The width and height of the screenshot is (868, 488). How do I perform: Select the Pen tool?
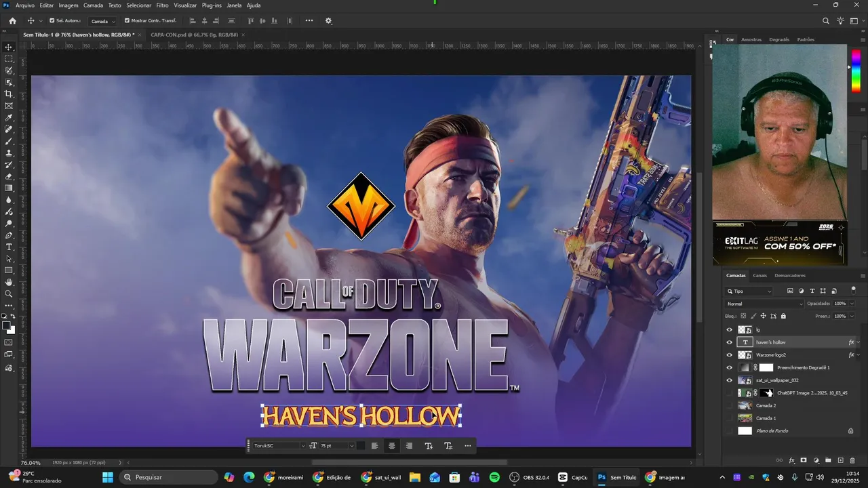(x=9, y=235)
